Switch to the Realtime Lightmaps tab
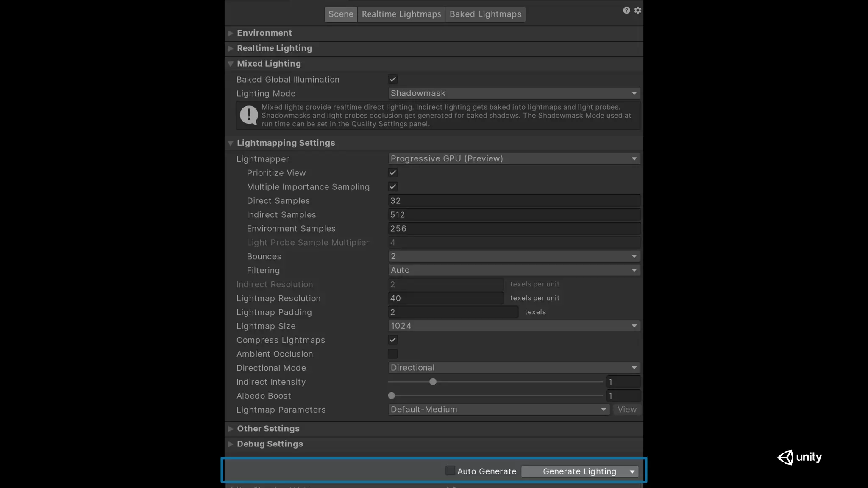The height and width of the screenshot is (488, 868). (x=401, y=14)
